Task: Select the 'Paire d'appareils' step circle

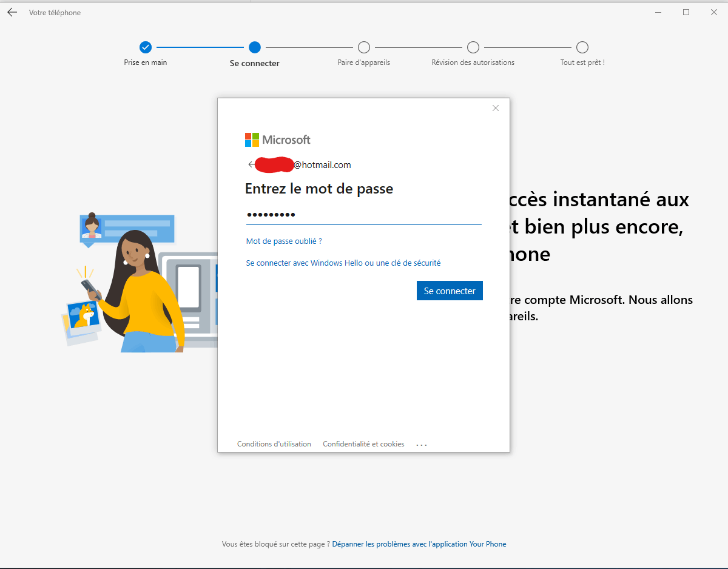Action: pyautogui.click(x=364, y=47)
